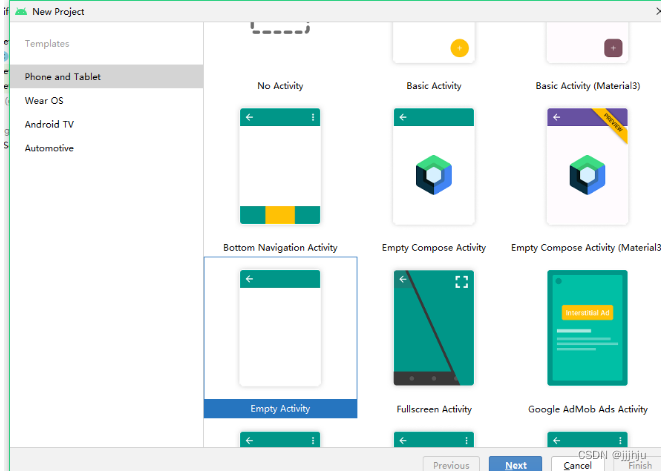The image size is (661, 471).
Task: Choose the Basic Activity (Material3) template thumbnail
Action: tap(587, 43)
